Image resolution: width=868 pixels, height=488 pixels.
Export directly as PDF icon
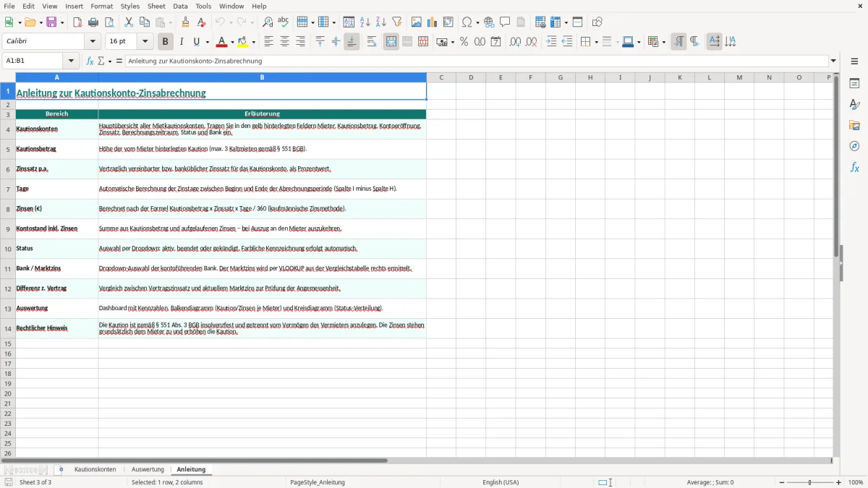pyautogui.click(x=77, y=22)
